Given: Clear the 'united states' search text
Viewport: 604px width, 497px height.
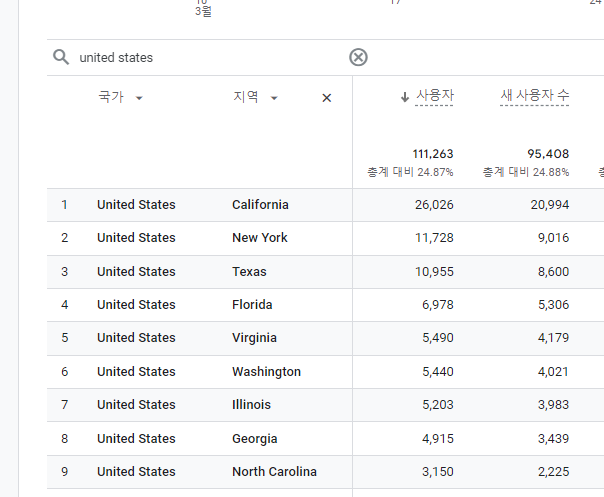Looking at the screenshot, I should tap(358, 57).
